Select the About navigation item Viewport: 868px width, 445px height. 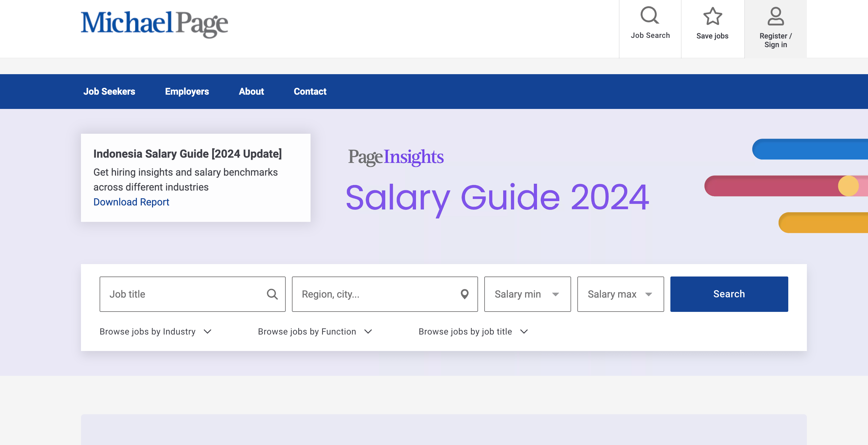coord(251,91)
